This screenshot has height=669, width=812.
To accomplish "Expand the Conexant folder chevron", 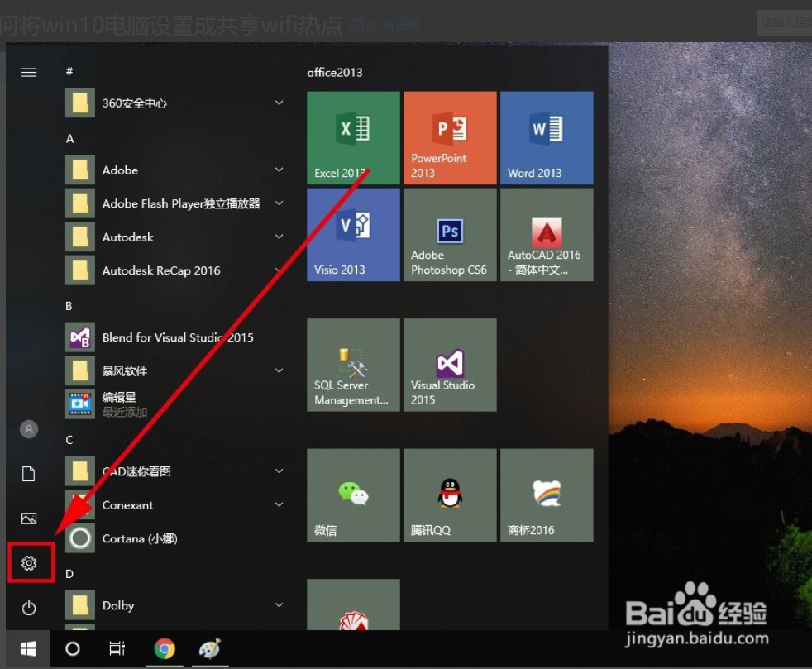I will pos(279,504).
